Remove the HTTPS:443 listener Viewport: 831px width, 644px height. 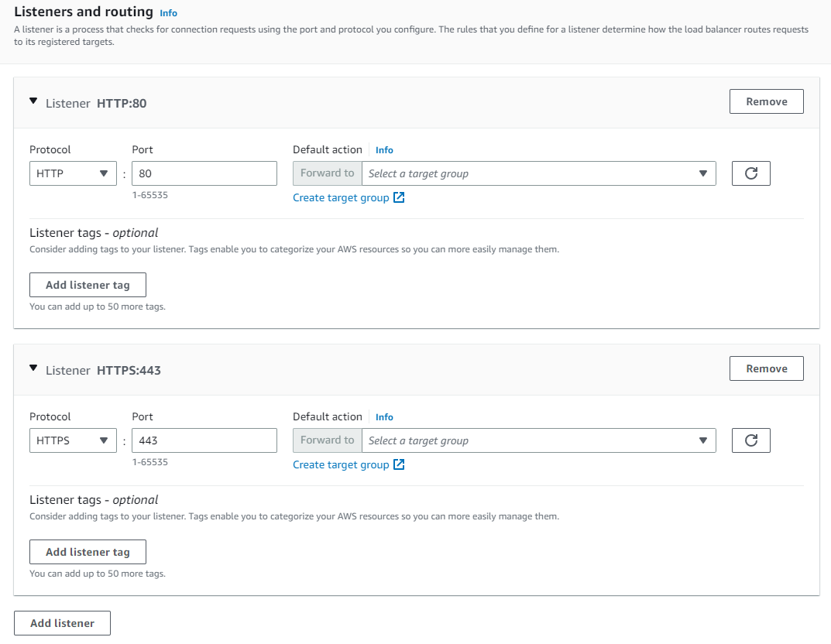point(766,368)
